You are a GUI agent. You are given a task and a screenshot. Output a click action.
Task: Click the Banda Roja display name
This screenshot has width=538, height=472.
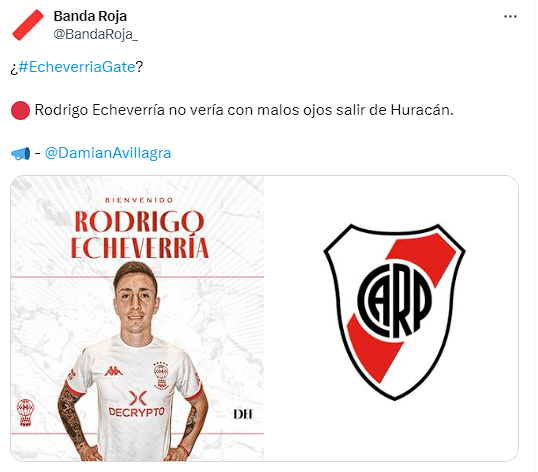(x=90, y=16)
